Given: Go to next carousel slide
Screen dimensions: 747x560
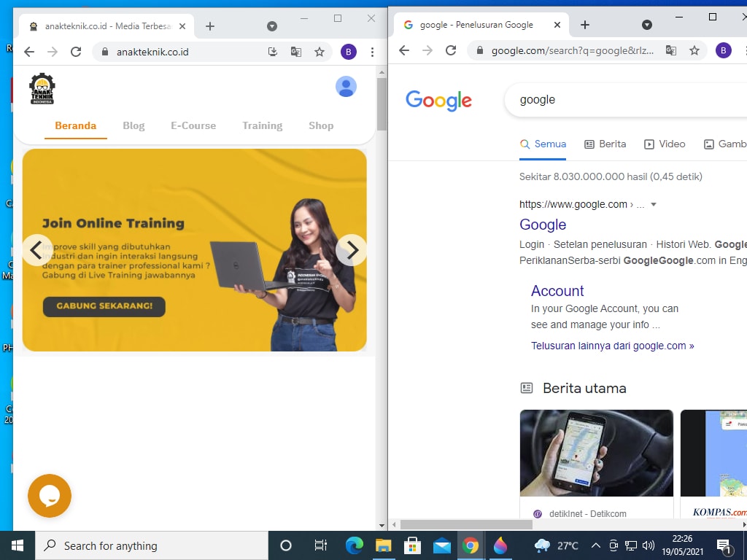Looking at the screenshot, I should (x=352, y=250).
